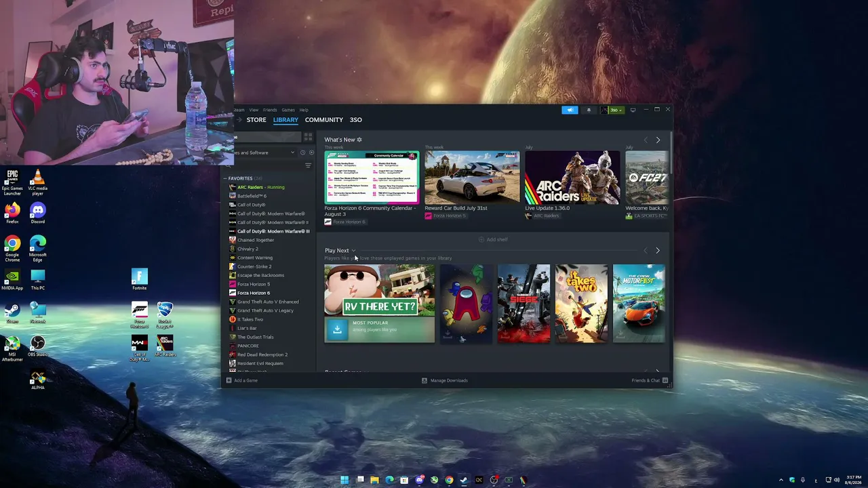
Task: Click the Add shelf button
Action: tap(493, 239)
